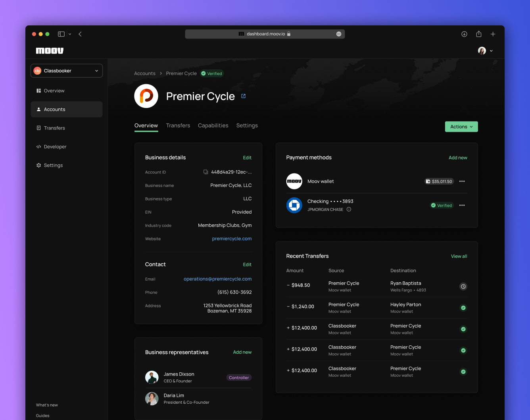View all recent transfers
The height and width of the screenshot is (420, 530).
point(459,256)
